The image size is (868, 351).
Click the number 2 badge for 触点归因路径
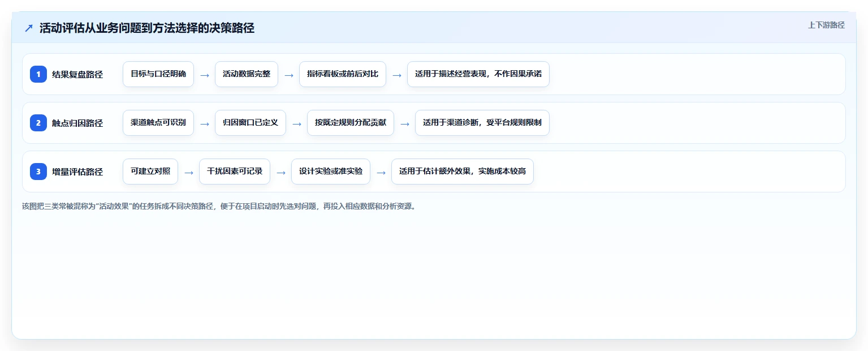click(38, 122)
